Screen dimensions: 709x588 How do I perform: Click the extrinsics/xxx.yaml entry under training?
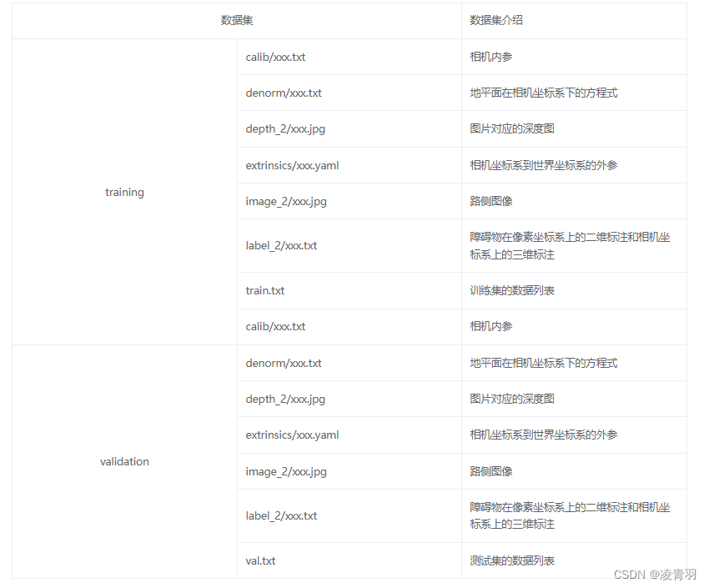coord(291,165)
